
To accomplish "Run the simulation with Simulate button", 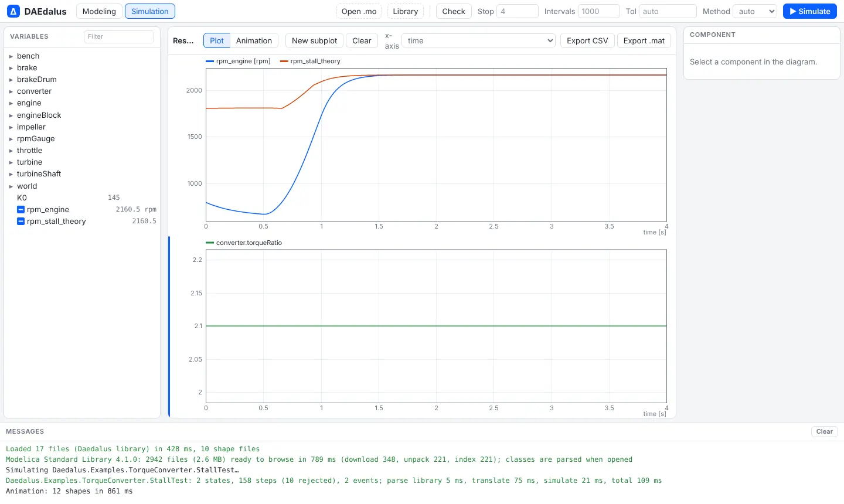I will (810, 11).
